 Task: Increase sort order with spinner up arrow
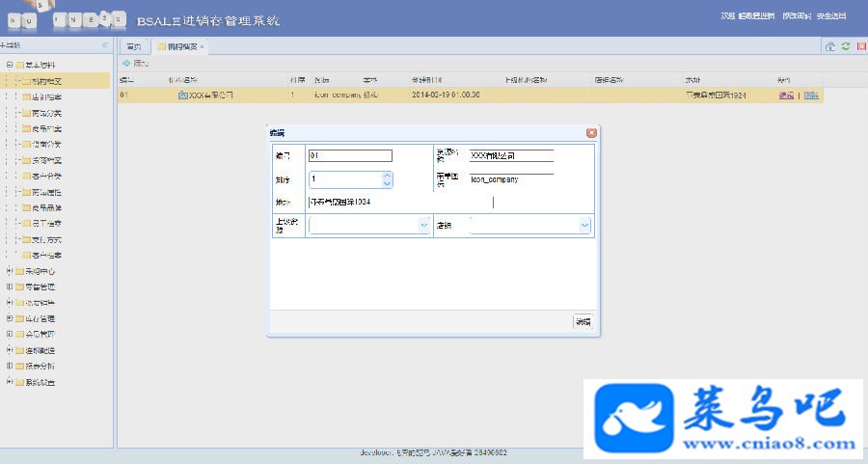point(387,176)
